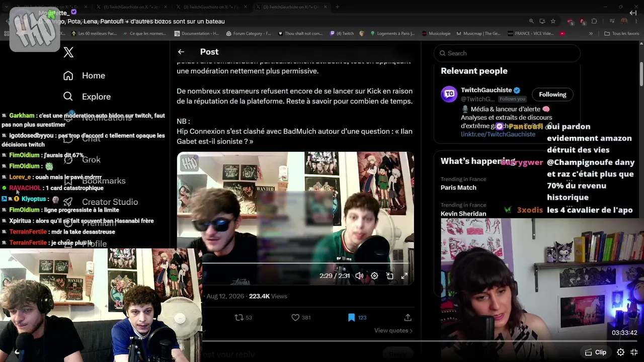Click the back arrow beside Post

click(x=181, y=52)
